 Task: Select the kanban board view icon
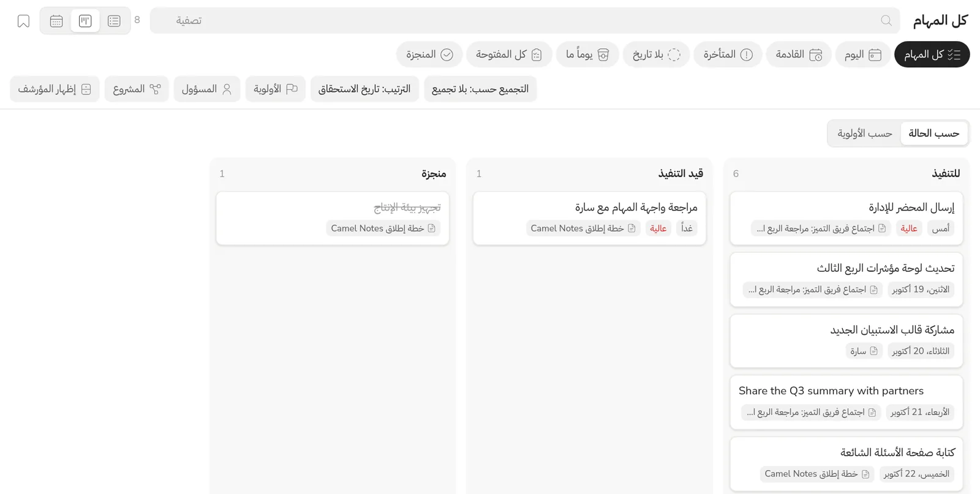point(85,21)
